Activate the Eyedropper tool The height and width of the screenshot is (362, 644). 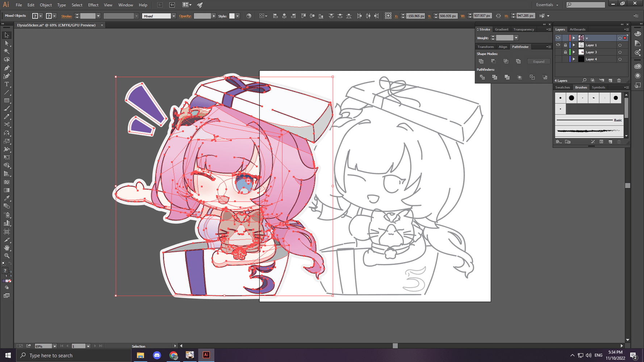pos(7,198)
